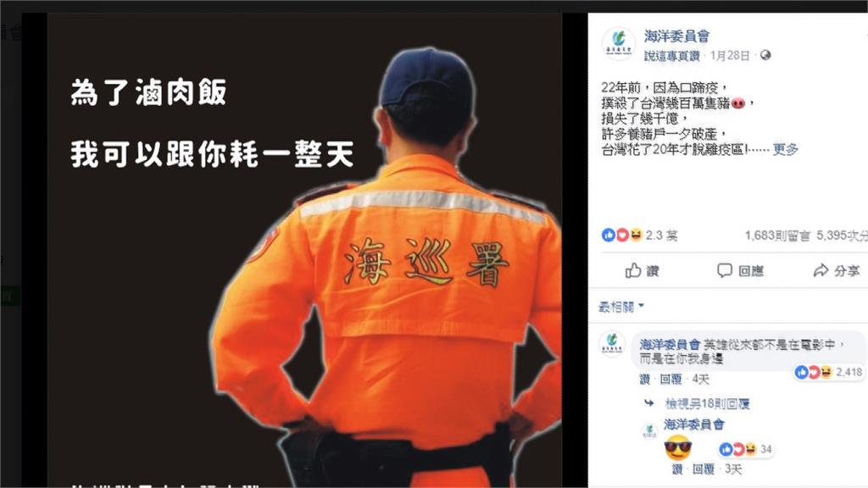Open the 最相關 comment sorting dropdown
Screen dimensions: 868x488
621,307
